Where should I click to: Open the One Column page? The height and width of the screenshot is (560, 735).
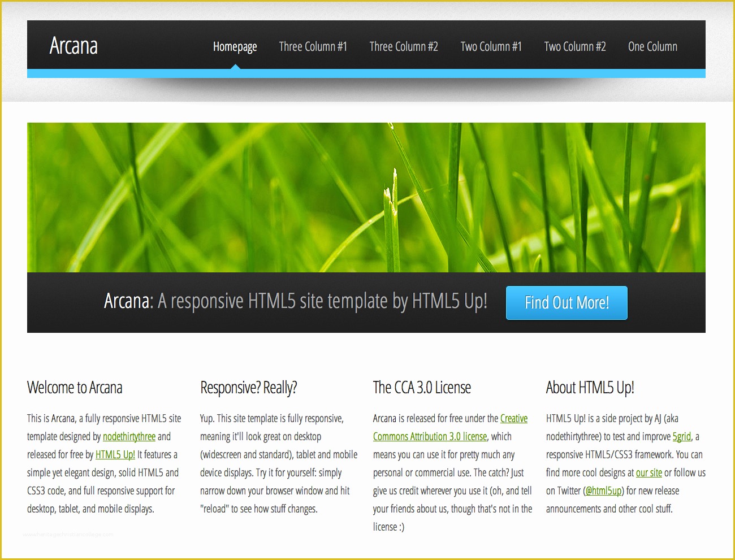pyautogui.click(x=652, y=46)
